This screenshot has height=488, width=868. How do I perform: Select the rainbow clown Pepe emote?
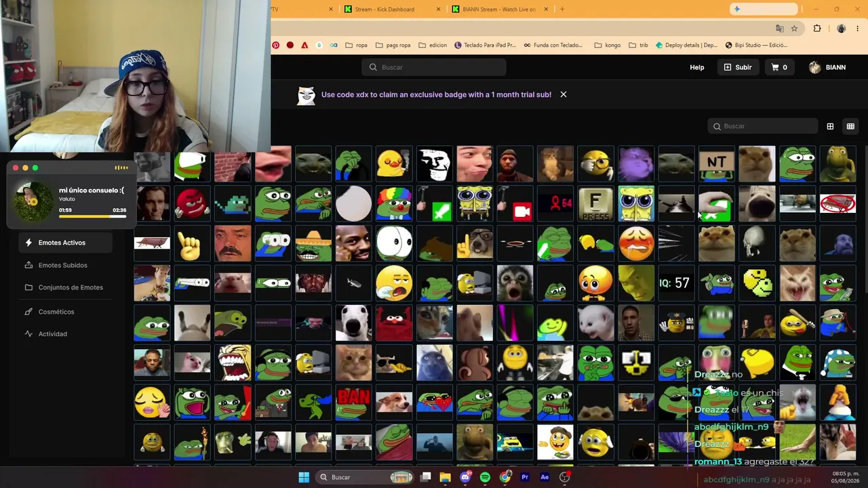(394, 203)
